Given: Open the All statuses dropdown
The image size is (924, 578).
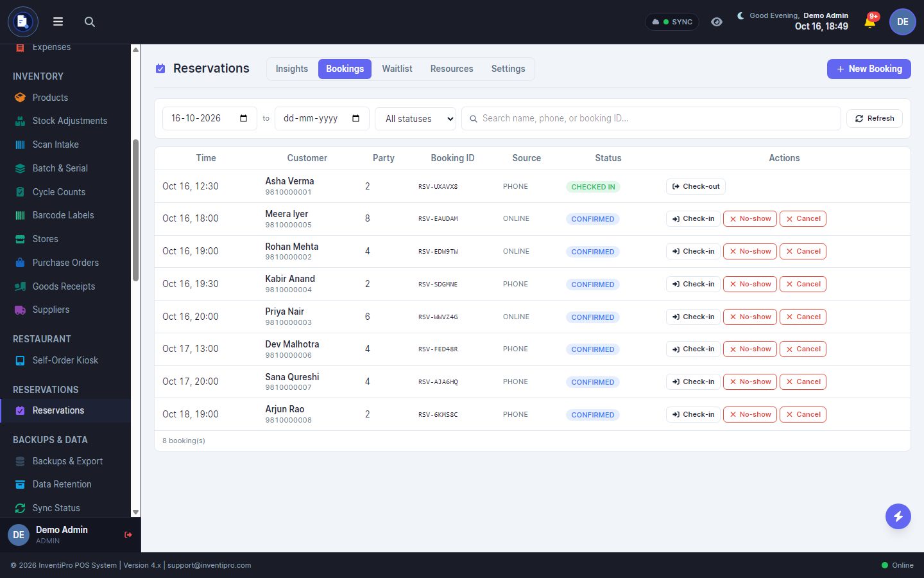Looking at the screenshot, I should pyautogui.click(x=416, y=119).
